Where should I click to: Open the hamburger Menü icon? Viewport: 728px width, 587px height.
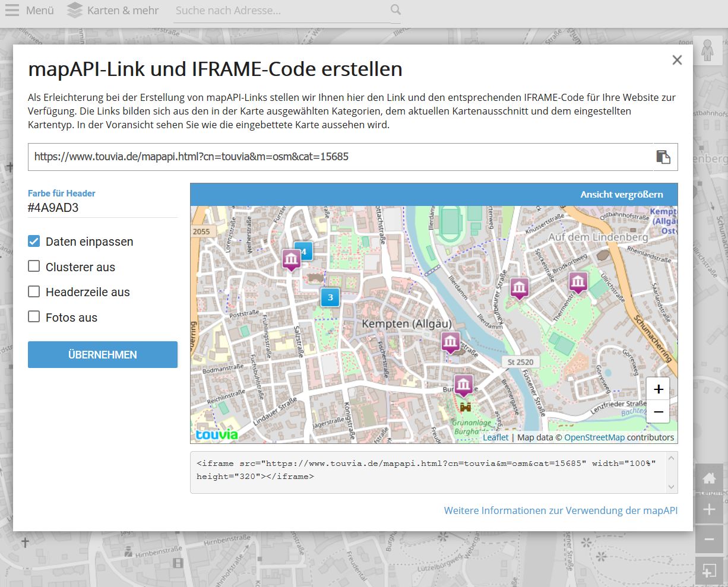pos(12,11)
